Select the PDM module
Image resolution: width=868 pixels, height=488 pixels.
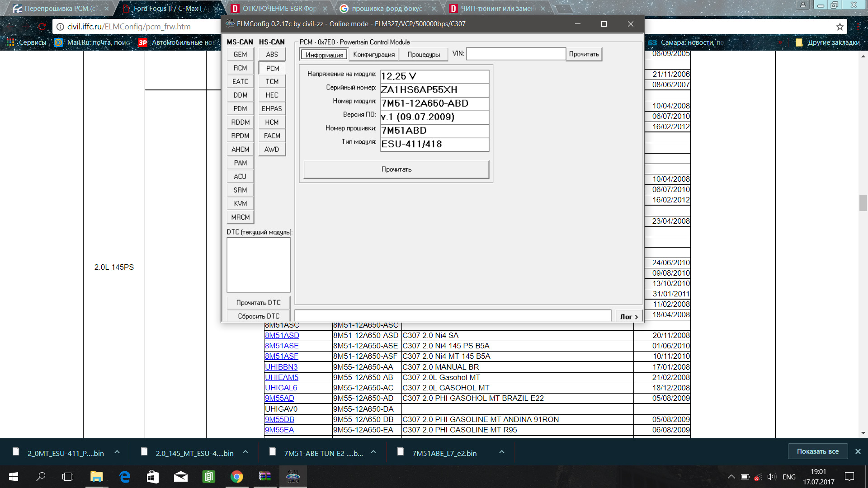240,108
